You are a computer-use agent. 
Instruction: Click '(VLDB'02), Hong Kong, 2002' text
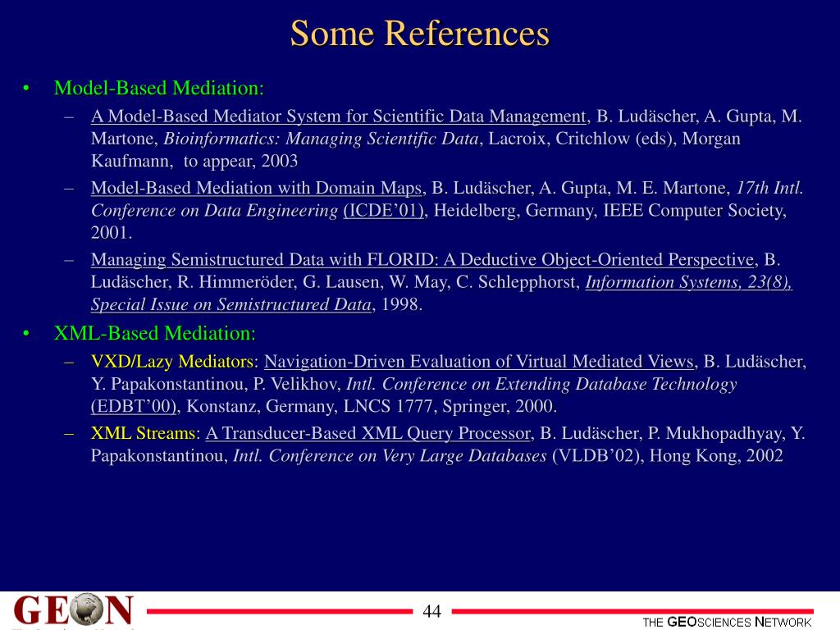668,456
